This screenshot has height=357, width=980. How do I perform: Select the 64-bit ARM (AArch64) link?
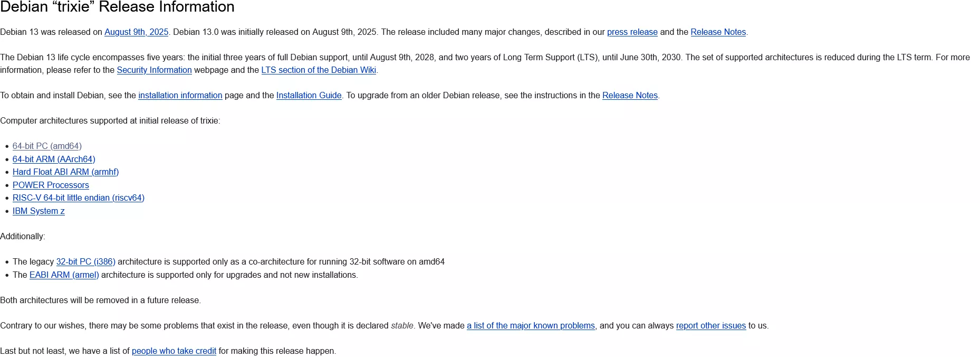coord(54,159)
